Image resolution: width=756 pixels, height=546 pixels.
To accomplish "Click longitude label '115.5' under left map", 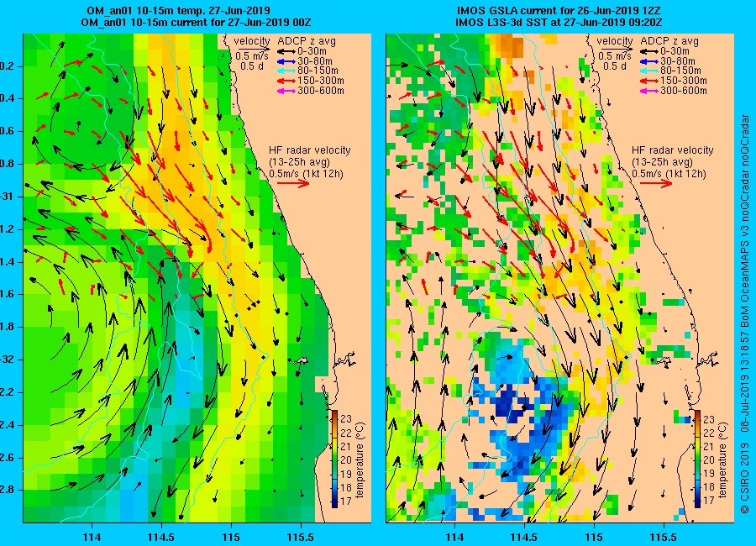I will coord(301,537).
